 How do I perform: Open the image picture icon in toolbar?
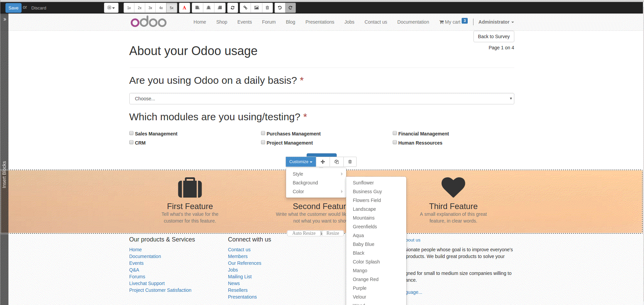click(x=257, y=8)
